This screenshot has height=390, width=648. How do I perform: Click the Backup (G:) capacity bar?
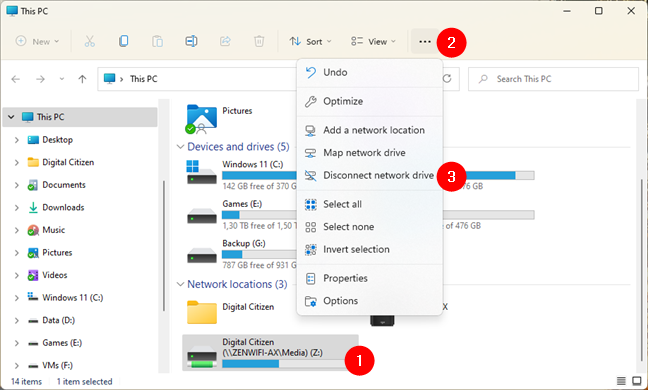(x=259, y=254)
